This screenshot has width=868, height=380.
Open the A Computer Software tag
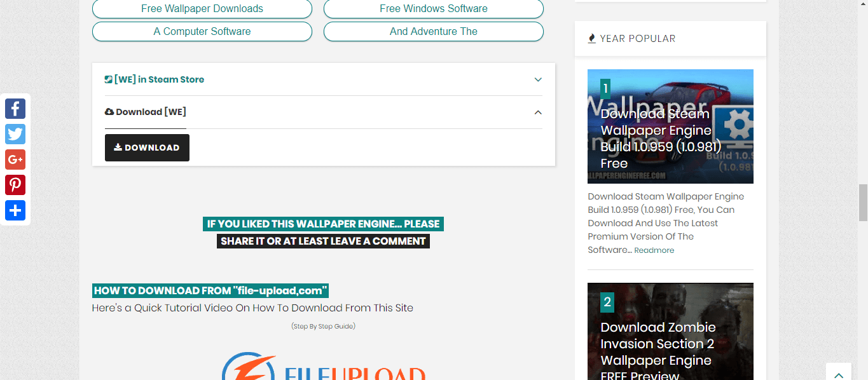click(202, 31)
